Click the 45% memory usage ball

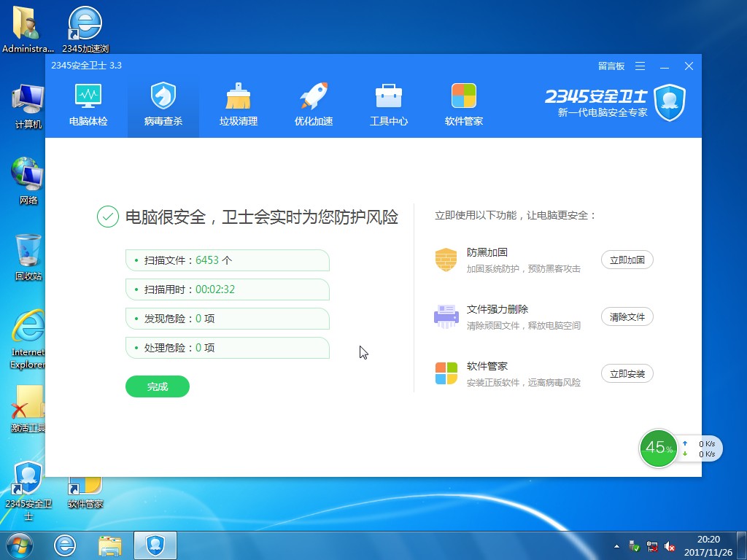[x=659, y=448]
